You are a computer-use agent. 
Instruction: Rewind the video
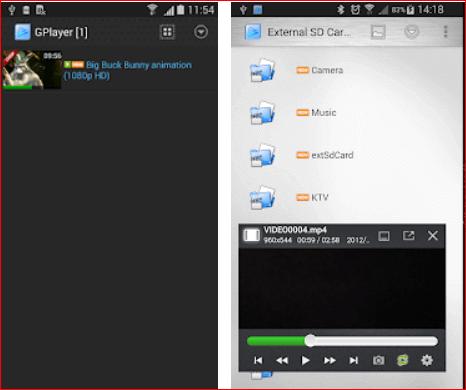282,360
